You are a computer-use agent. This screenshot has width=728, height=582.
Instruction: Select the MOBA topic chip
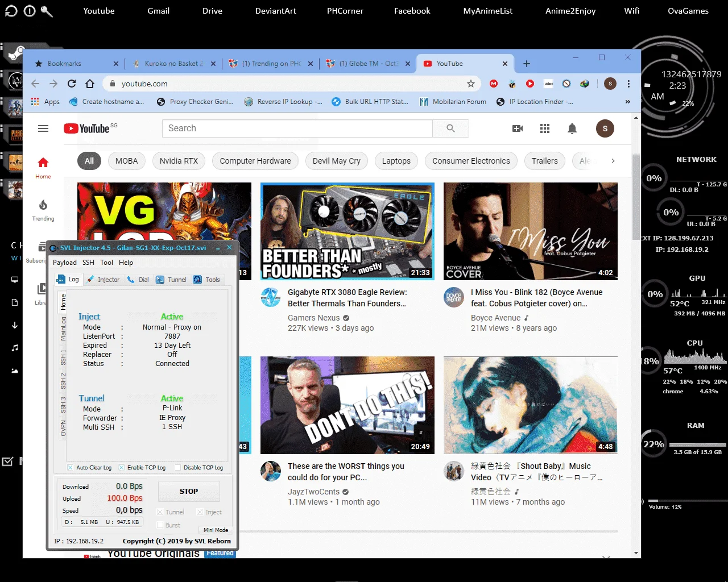(127, 161)
